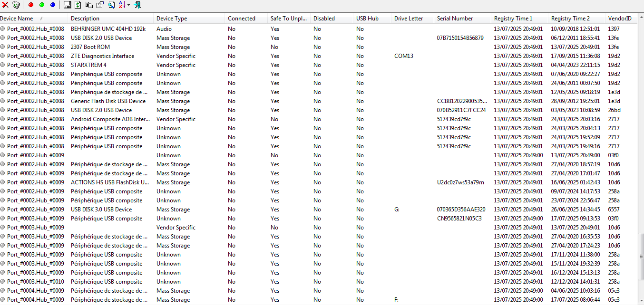Click status icon of row with serial CN9565821N05C3
644x305 pixels.
point(3,218)
